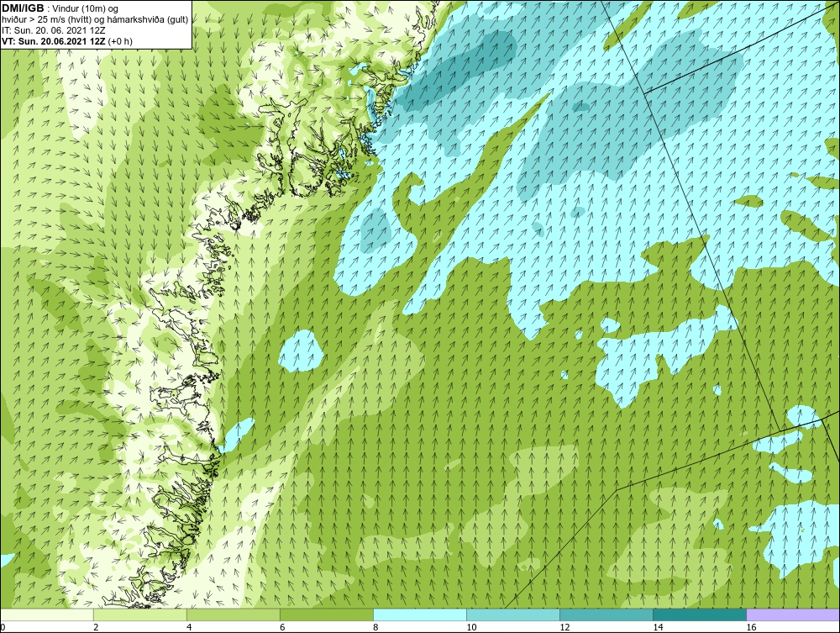Click the 'hviður > 25 m/s (hvítt)' legend line
The height and width of the screenshot is (633, 840).
95,20
